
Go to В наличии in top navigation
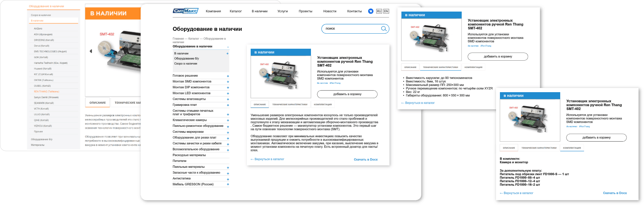(259, 11)
